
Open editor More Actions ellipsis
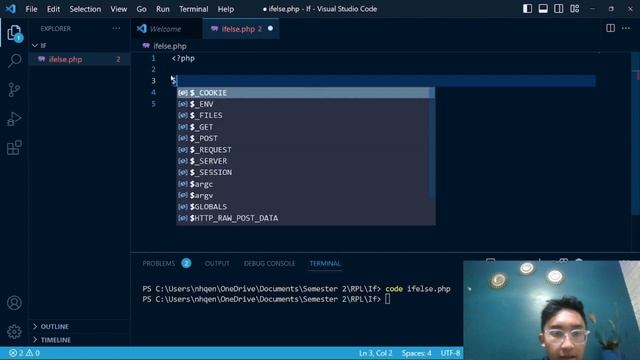626,28
